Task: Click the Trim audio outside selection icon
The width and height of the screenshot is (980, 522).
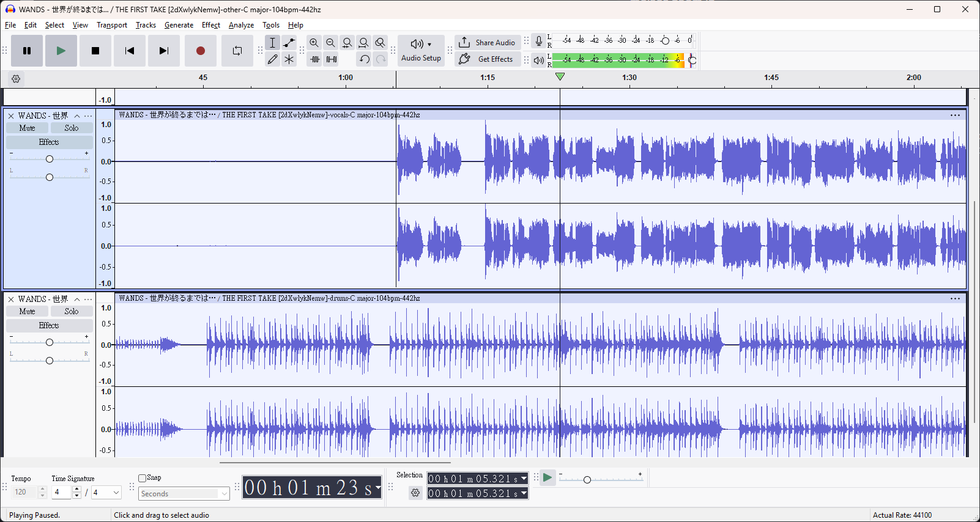Action: [x=314, y=59]
